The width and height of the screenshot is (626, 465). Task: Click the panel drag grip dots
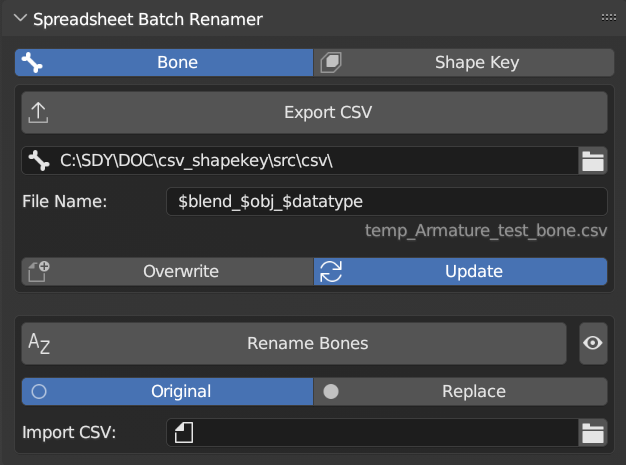(x=608, y=18)
